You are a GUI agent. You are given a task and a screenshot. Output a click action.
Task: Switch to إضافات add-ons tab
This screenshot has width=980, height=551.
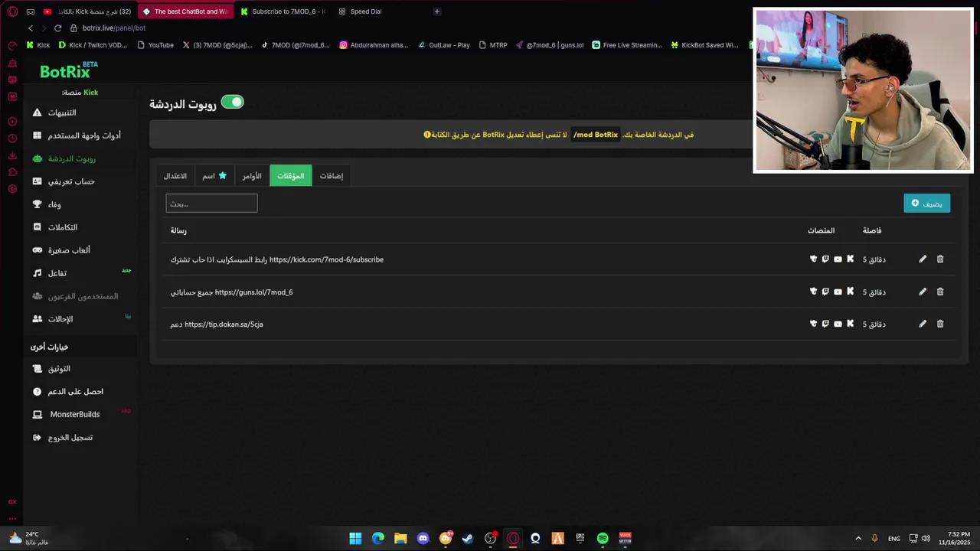[332, 176]
